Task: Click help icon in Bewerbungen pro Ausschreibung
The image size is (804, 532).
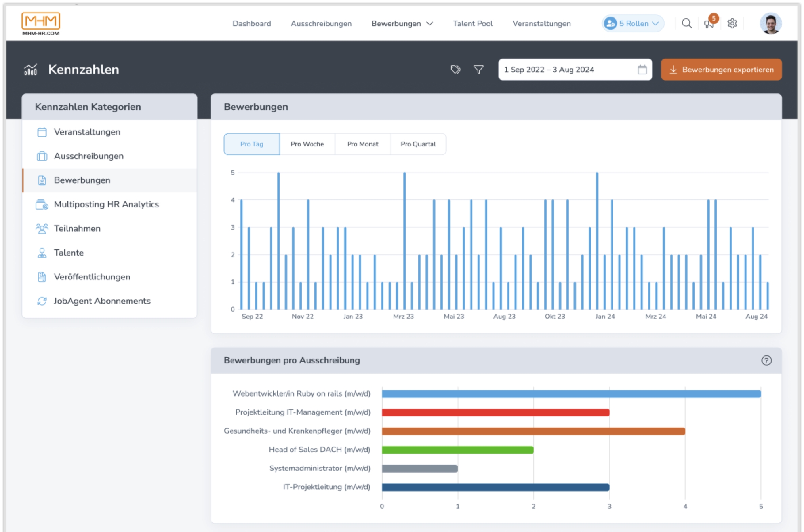Action: pyautogui.click(x=766, y=361)
